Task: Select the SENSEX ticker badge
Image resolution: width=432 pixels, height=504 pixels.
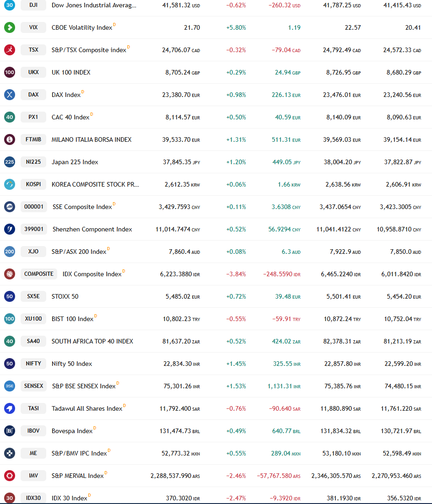Action: coord(34,386)
